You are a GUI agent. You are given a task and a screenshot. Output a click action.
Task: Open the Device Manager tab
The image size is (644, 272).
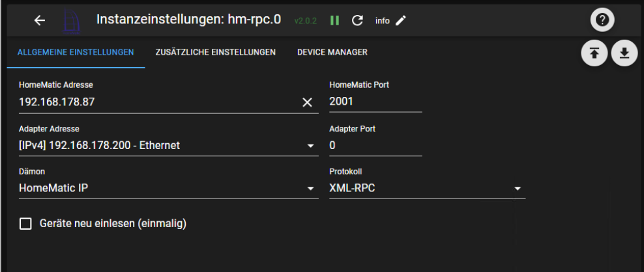(x=332, y=53)
